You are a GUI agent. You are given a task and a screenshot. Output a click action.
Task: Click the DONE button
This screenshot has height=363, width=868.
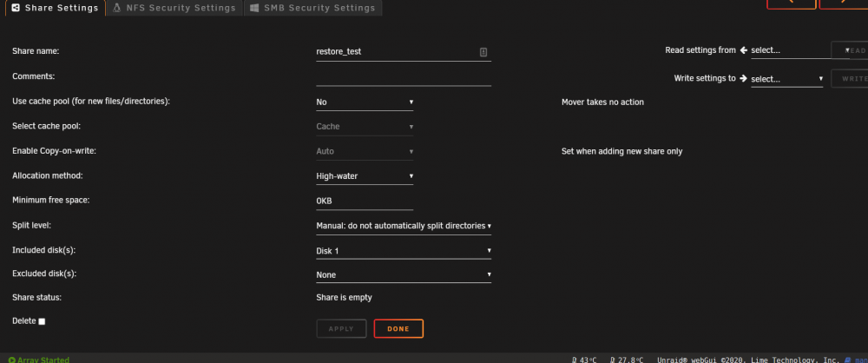tap(398, 328)
